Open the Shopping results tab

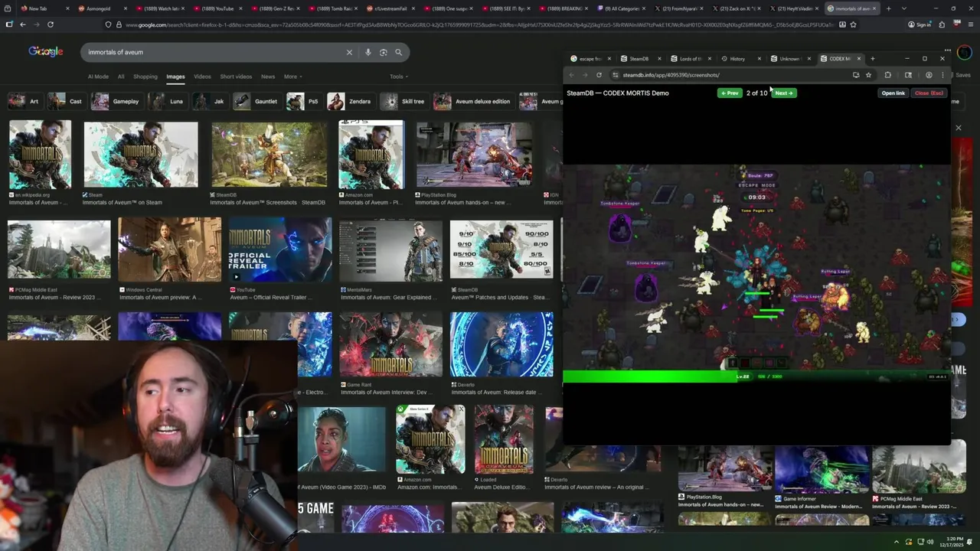click(x=145, y=77)
